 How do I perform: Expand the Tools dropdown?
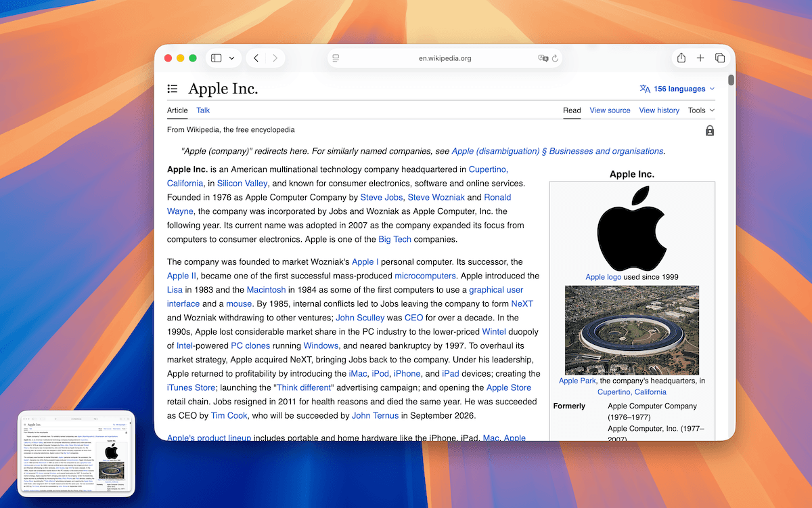coord(701,110)
